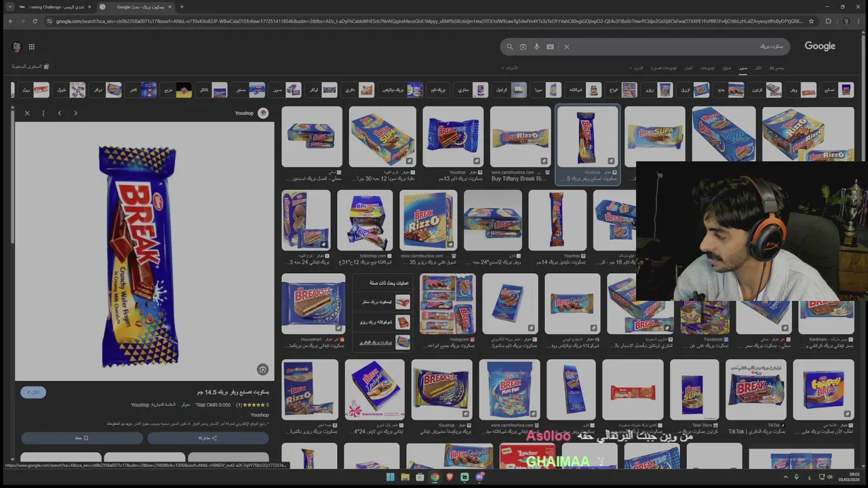Go to the previous image in preview
Screen dimensions: 868x488
(60, 113)
